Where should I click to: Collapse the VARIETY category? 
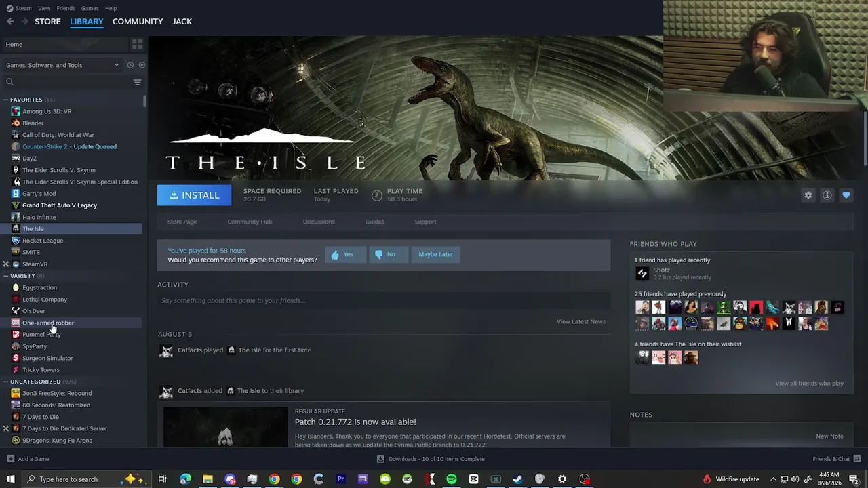click(x=6, y=276)
